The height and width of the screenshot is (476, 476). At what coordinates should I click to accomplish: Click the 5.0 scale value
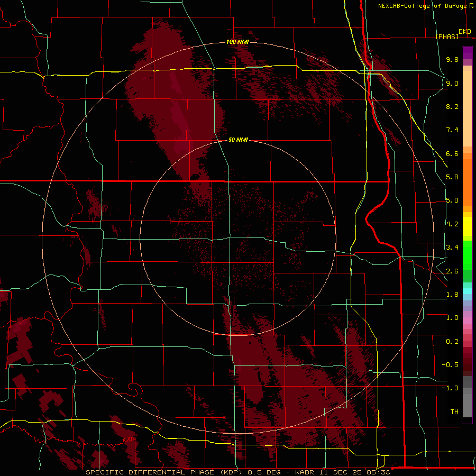pyautogui.click(x=452, y=200)
